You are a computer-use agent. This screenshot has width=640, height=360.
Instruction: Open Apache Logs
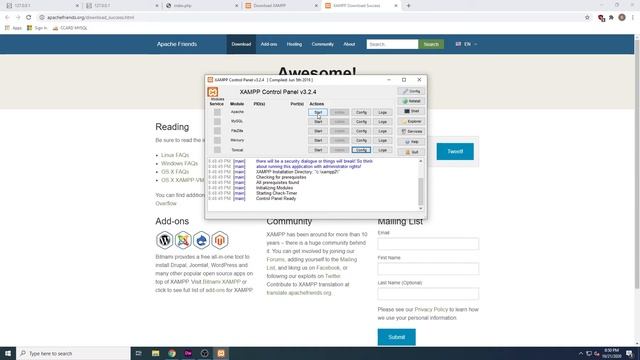pyautogui.click(x=382, y=112)
